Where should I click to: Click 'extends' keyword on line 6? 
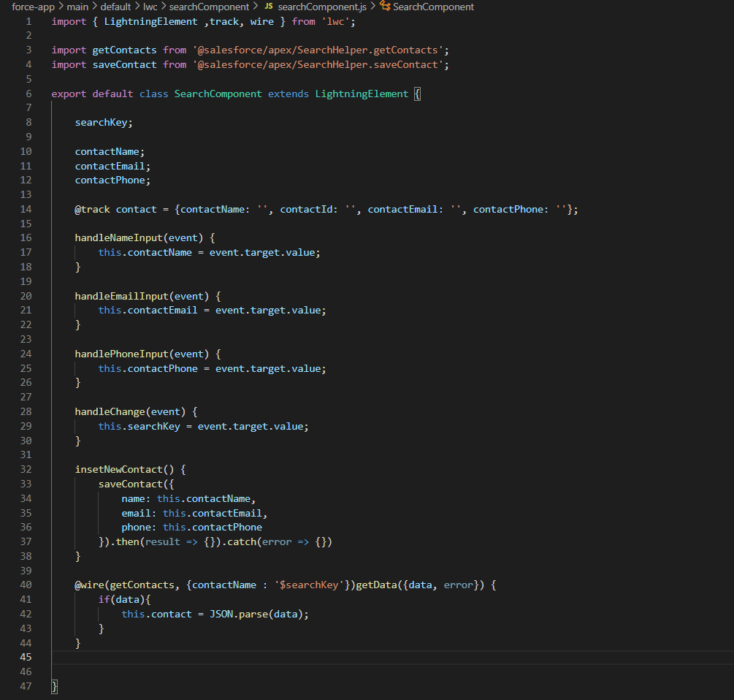tap(288, 94)
